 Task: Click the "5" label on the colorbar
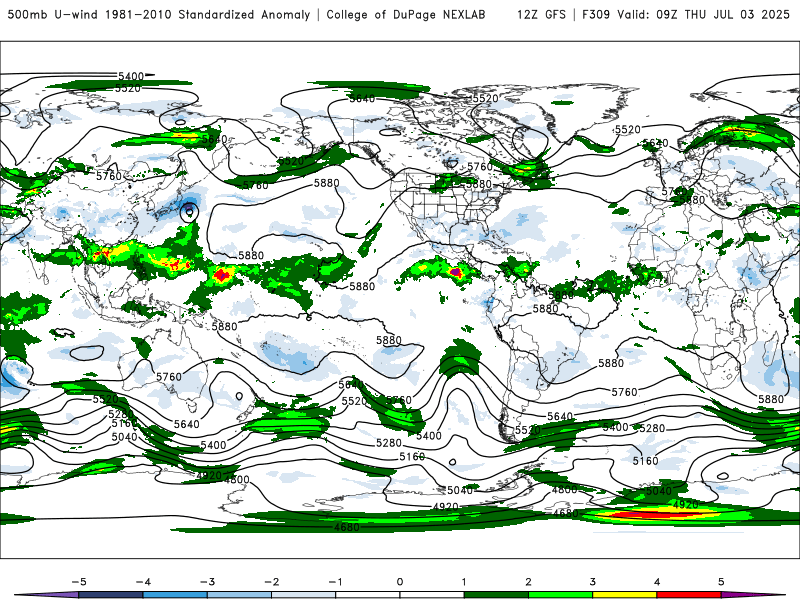click(x=721, y=582)
